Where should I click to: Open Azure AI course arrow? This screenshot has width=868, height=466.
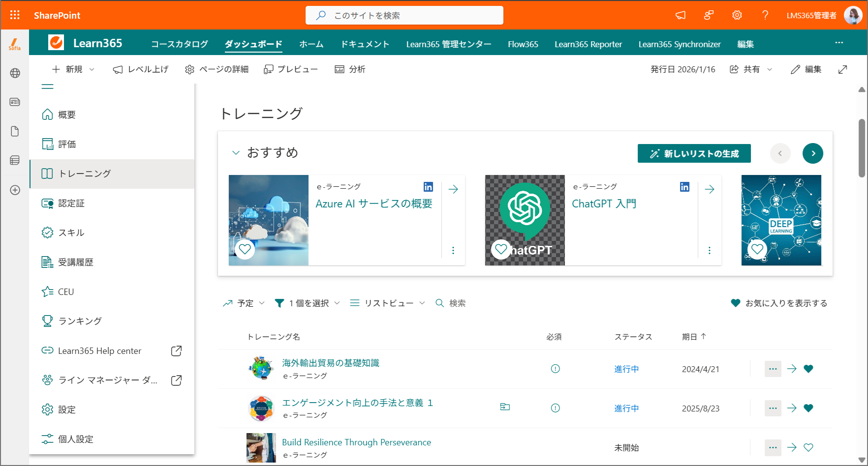453,189
